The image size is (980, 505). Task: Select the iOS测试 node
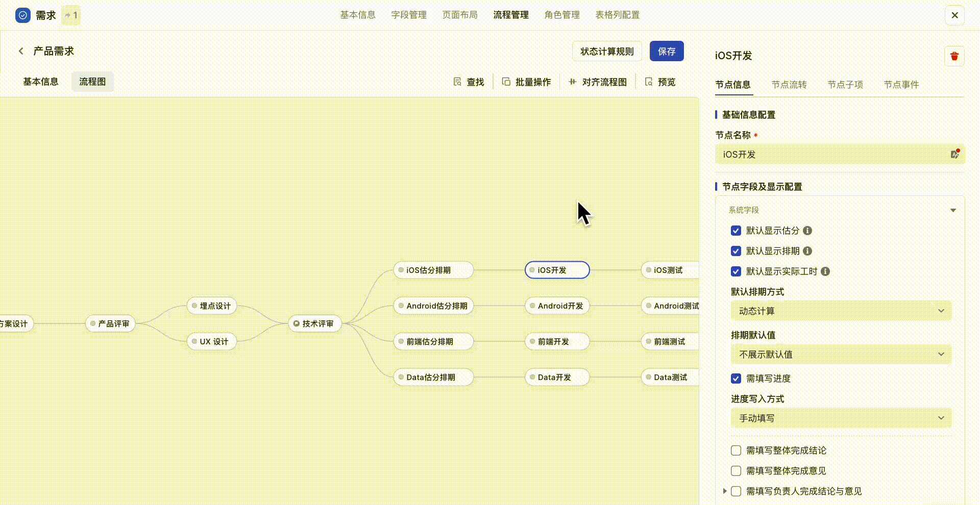tap(670, 270)
